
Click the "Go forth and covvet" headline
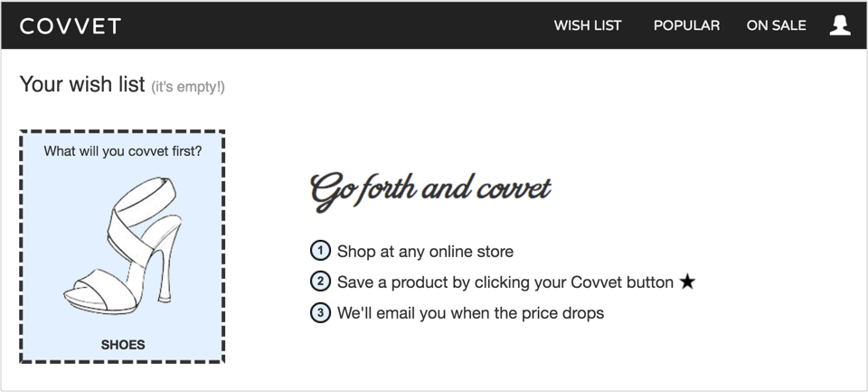(x=430, y=189)
